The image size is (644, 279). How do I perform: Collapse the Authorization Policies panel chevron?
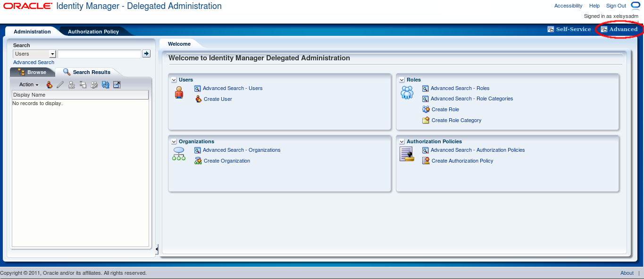[x=401, y=141]
